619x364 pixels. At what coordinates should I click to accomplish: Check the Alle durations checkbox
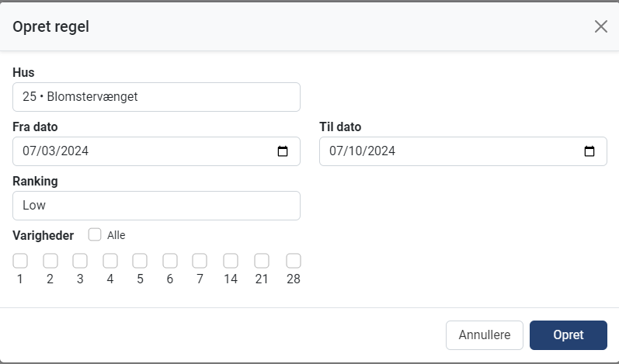pos(96,234)
